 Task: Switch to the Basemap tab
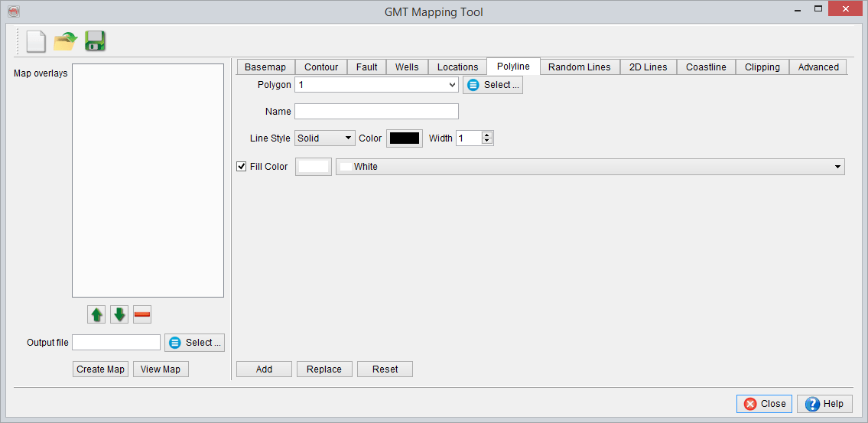point(265,67)
